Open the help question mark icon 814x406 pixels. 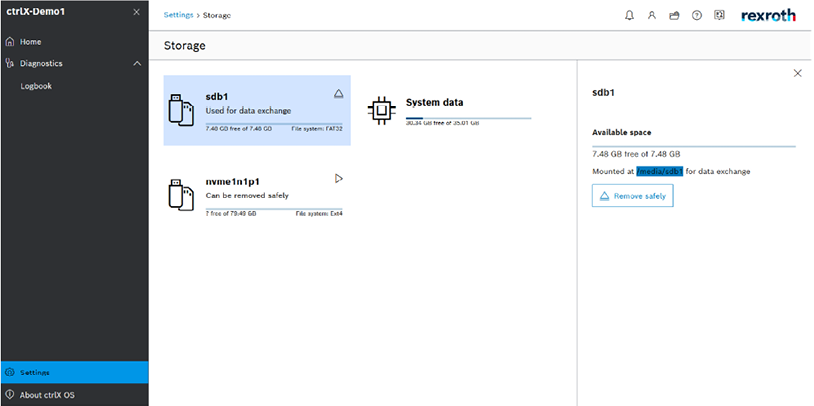697,16
